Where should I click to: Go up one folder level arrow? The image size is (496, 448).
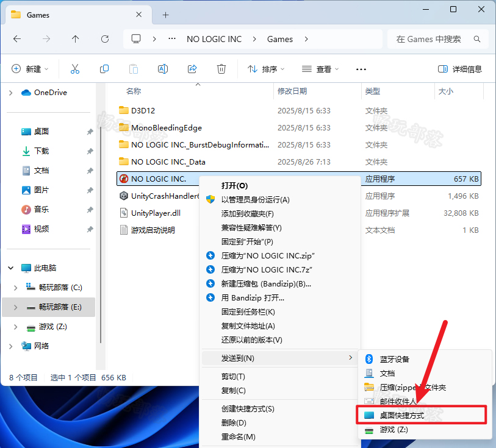click(75, 39)
